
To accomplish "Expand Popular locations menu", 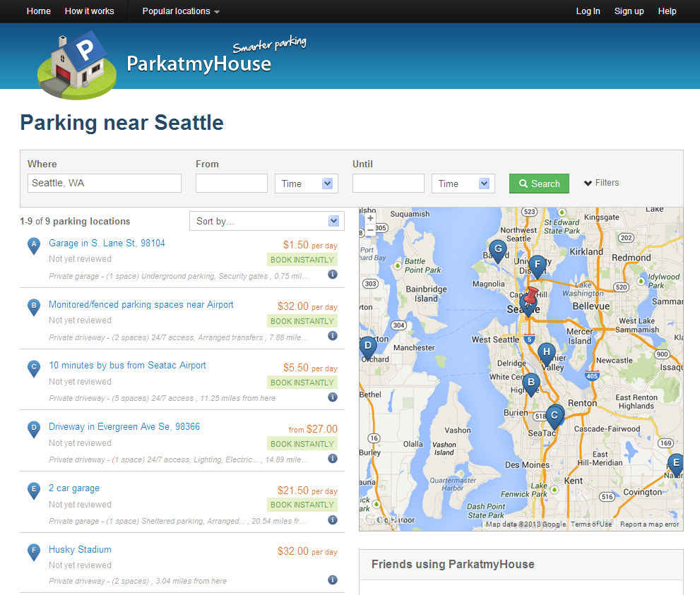I will (181, 11).
